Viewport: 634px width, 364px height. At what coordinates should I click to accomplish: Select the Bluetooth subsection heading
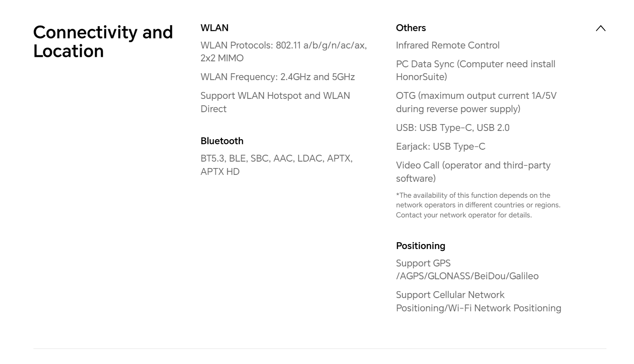click(222, 141)
